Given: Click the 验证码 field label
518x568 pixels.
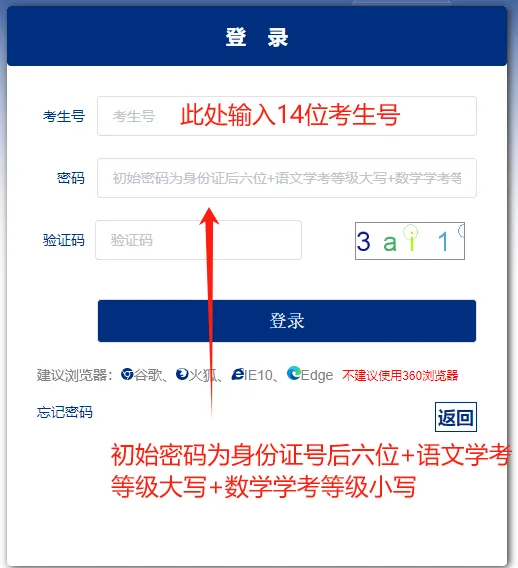Looking at the screenshot, I should click(64, 240).
